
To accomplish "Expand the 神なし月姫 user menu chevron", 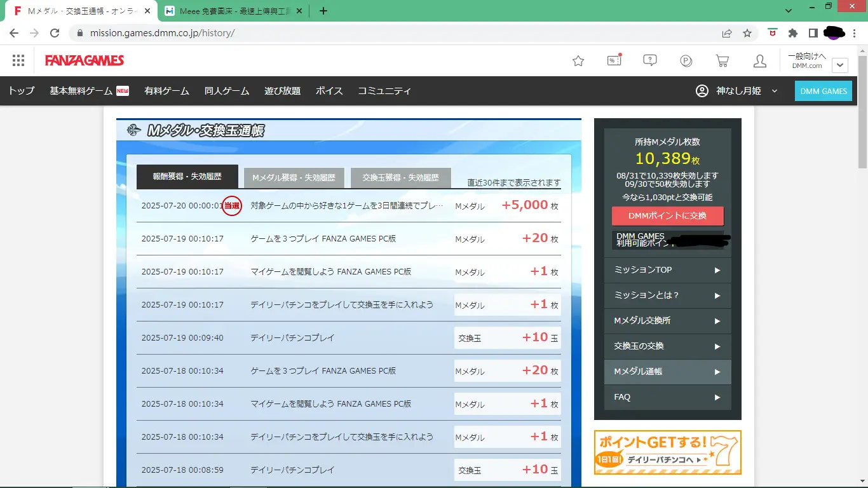I will point(775,91).
